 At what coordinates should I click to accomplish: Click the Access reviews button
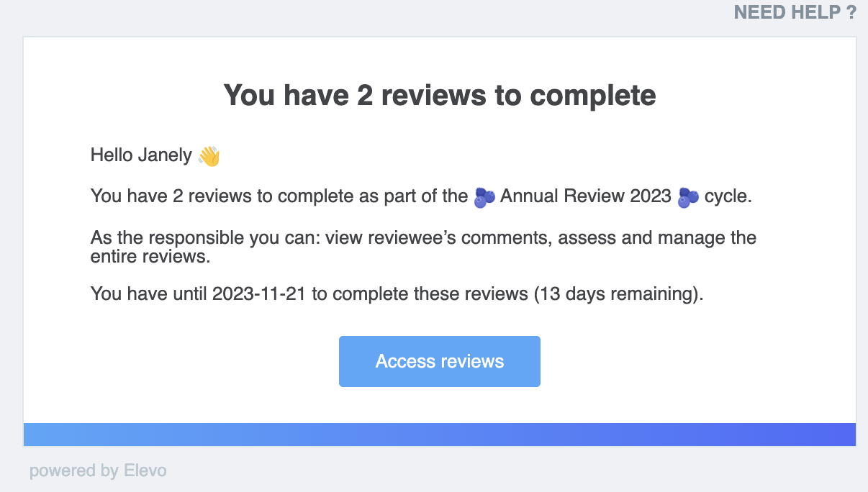[439, 361]
